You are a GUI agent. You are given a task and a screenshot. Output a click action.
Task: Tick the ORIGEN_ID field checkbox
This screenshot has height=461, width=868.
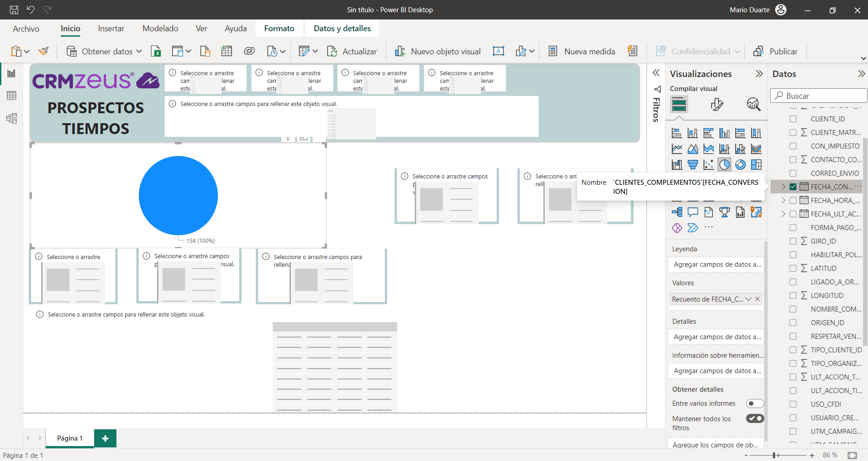(x=793, y=323)
